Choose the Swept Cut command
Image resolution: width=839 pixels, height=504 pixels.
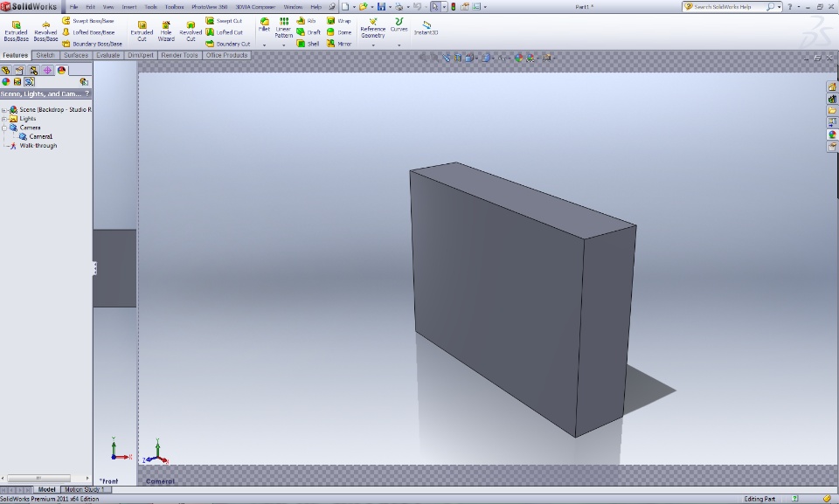[225, 21]
